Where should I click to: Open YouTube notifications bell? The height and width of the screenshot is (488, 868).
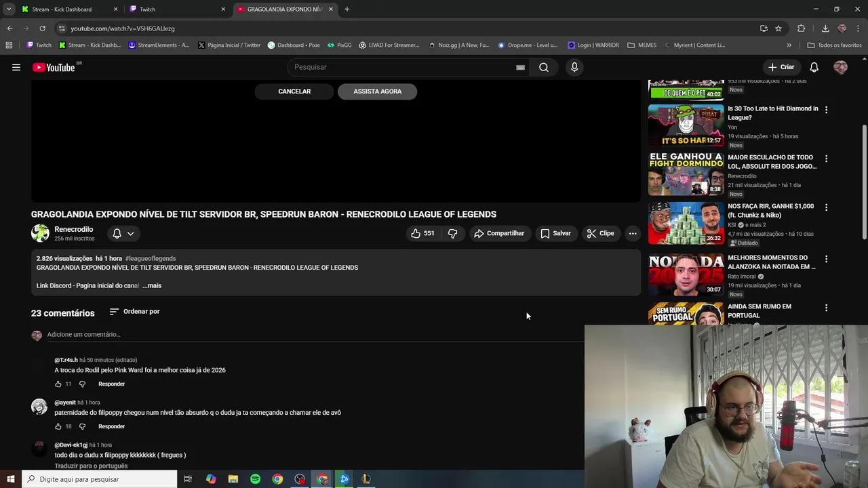tap(814, 67)
